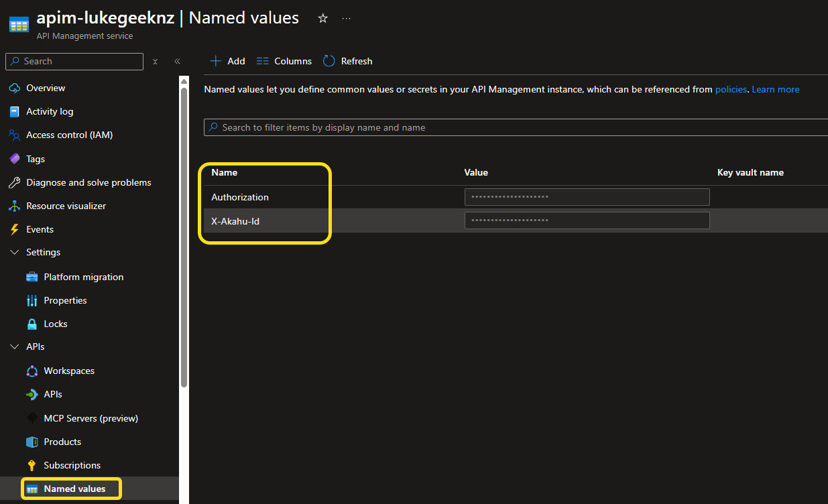The height and width of the screenshot is (504, 828).
Task: Open Locks under Settings
Action: (x=56, y=324)
